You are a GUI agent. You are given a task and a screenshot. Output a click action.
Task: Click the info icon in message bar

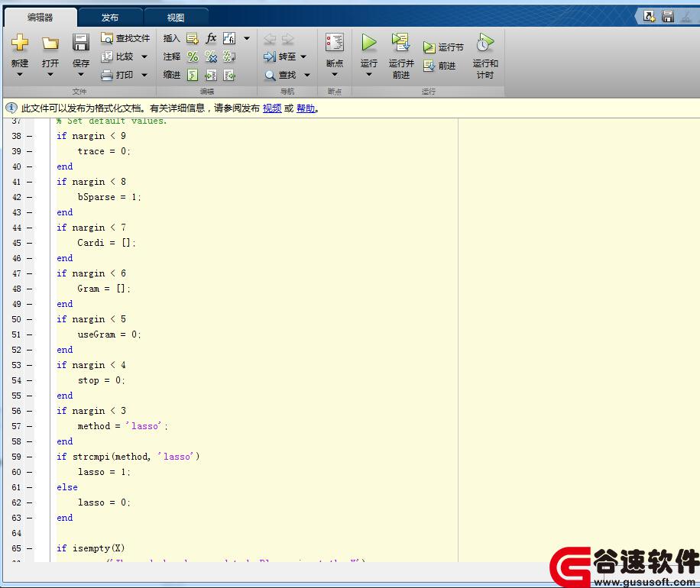point(11,108)
